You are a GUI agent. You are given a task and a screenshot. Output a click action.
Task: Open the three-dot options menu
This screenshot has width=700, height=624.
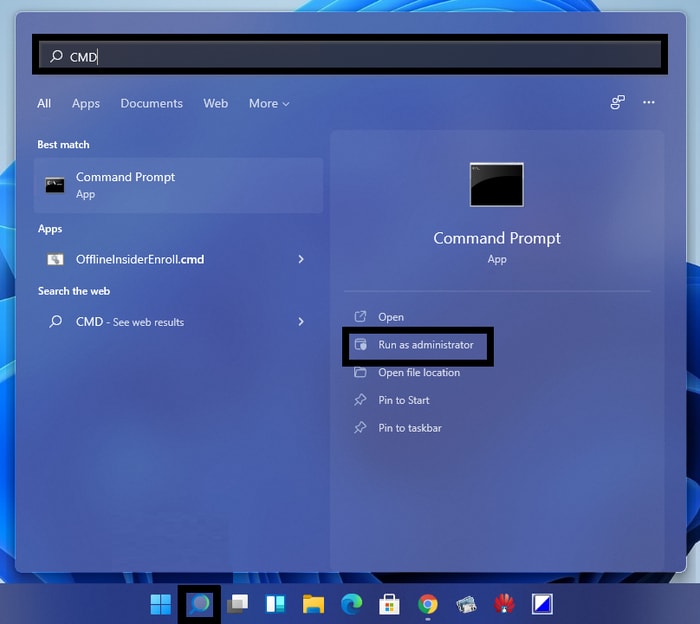(649, 103)
